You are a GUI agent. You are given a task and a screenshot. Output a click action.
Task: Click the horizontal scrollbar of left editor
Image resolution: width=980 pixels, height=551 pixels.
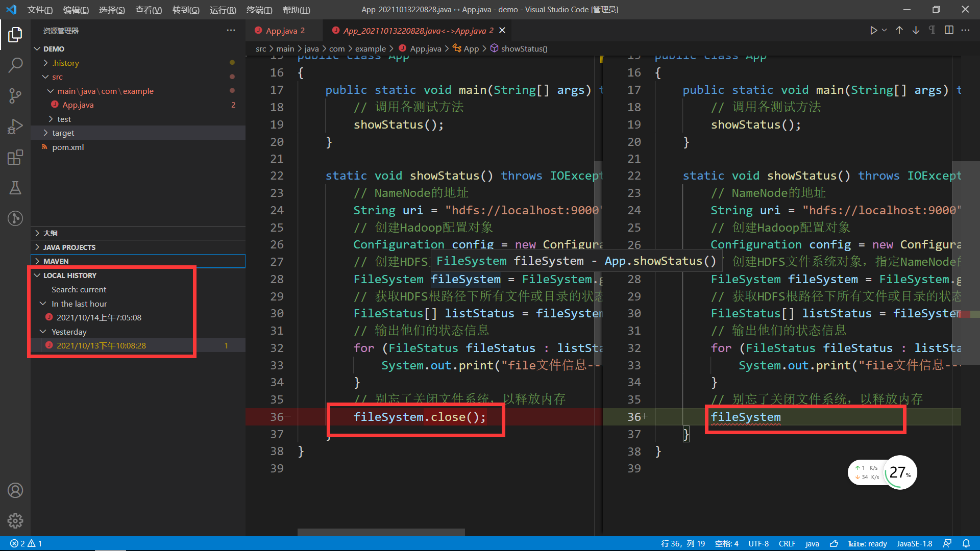coord(381,532)
